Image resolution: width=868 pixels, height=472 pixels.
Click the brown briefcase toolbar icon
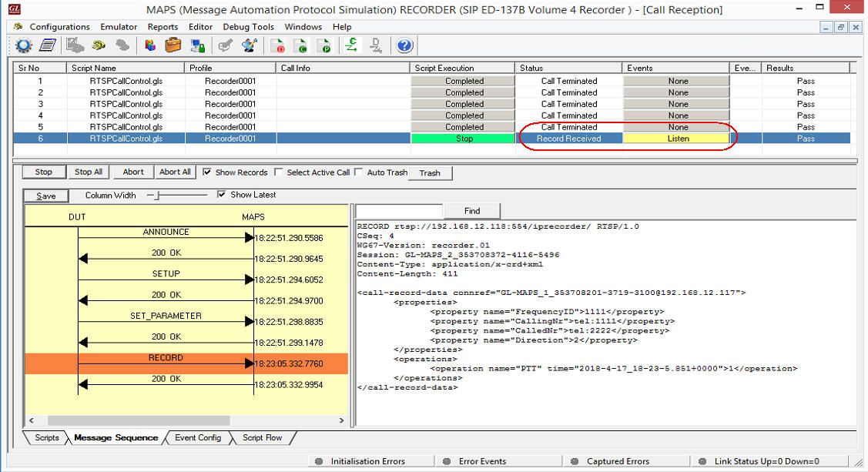(173, 45)
